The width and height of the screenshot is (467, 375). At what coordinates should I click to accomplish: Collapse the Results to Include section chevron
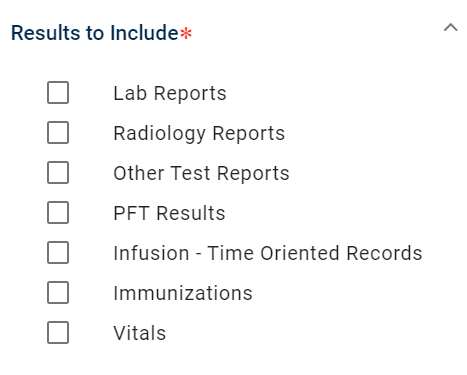coord(450,27)
